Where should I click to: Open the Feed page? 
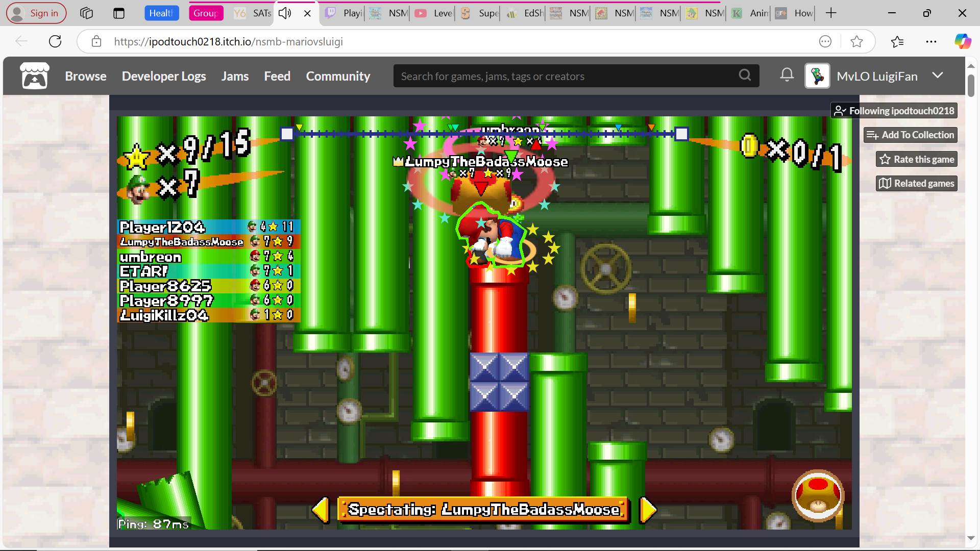(x=277, y=76)
